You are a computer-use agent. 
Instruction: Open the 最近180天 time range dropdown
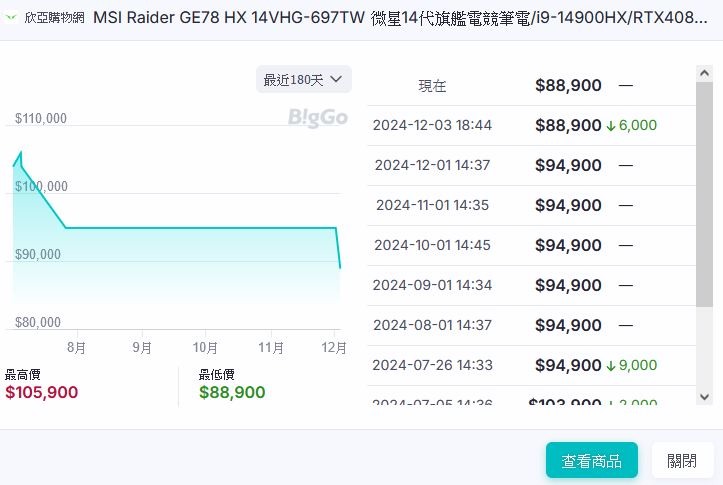(303, 79)
